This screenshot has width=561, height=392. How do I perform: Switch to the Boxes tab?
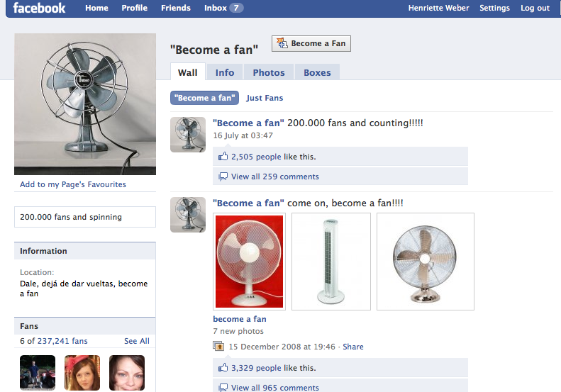317,72
